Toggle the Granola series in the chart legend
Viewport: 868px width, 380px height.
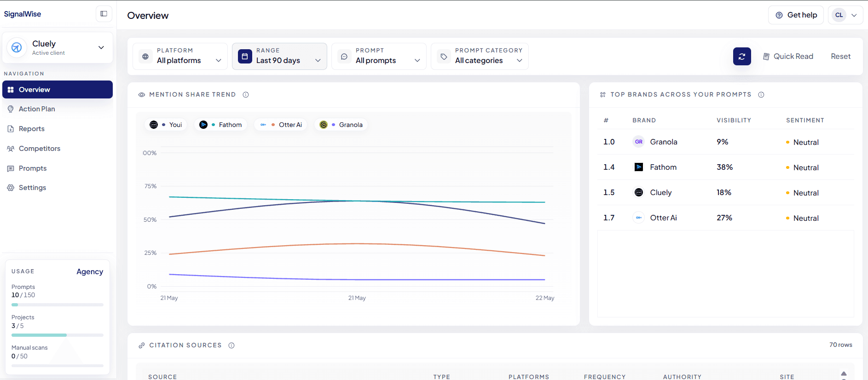click(x=341, y=125)
